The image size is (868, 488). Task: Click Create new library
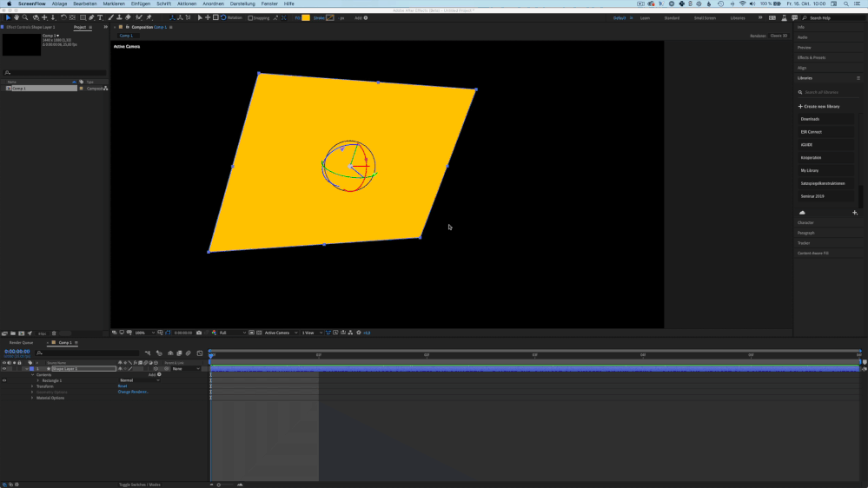[818, 106]
